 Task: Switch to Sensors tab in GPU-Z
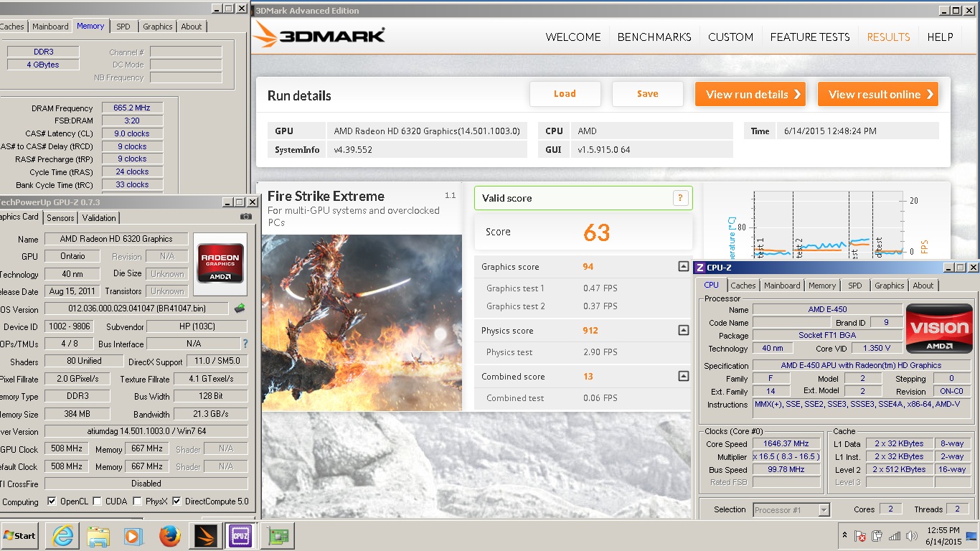pos(60,218)
